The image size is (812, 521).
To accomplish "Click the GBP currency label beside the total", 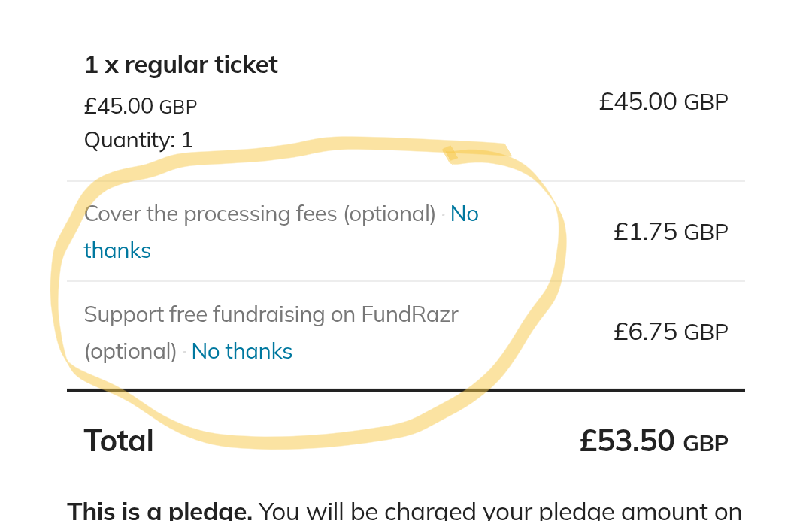I will (x=707, y=443).
